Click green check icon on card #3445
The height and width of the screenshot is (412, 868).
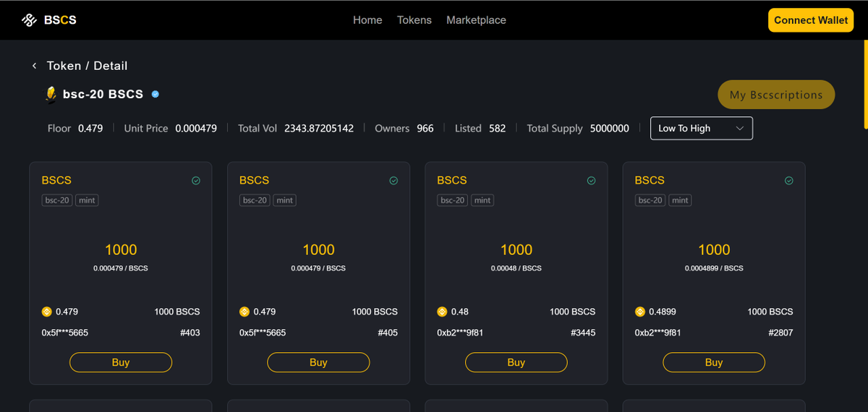pyautogui.click(x=591, y=181)
